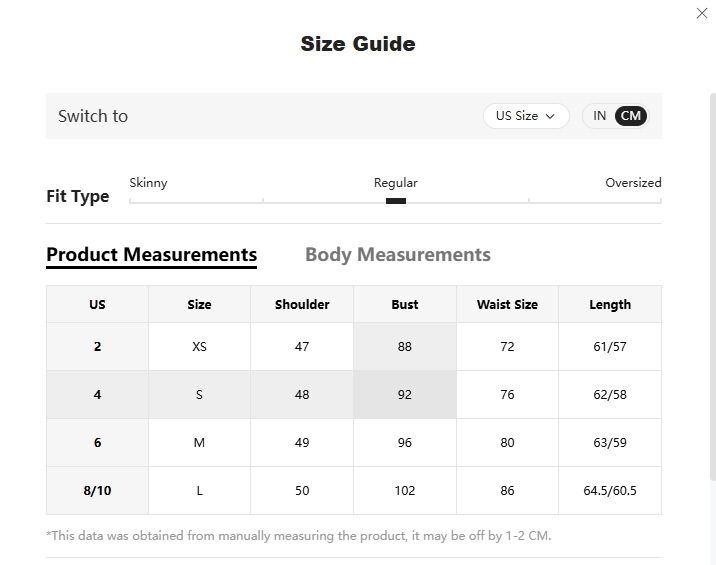The width and height of the screenshot is (716, 565).
Task: Click the Length column header
Action: pyautogui.click(x=610, y=304)
